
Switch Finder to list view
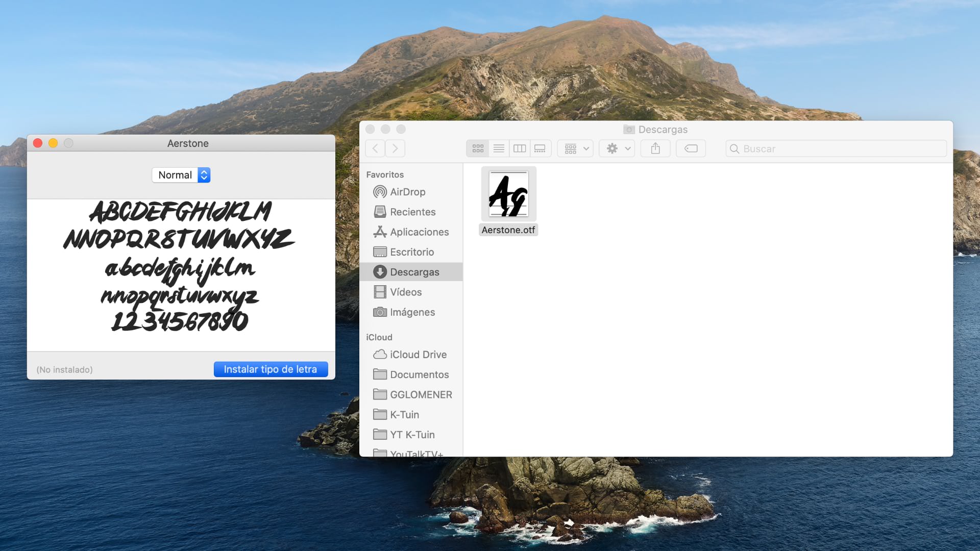(x=499, y=148)
